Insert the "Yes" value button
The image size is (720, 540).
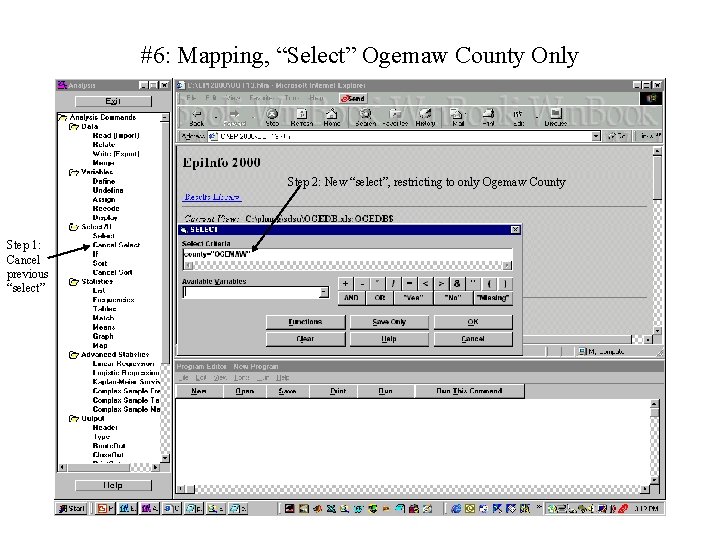pos(412,298)
